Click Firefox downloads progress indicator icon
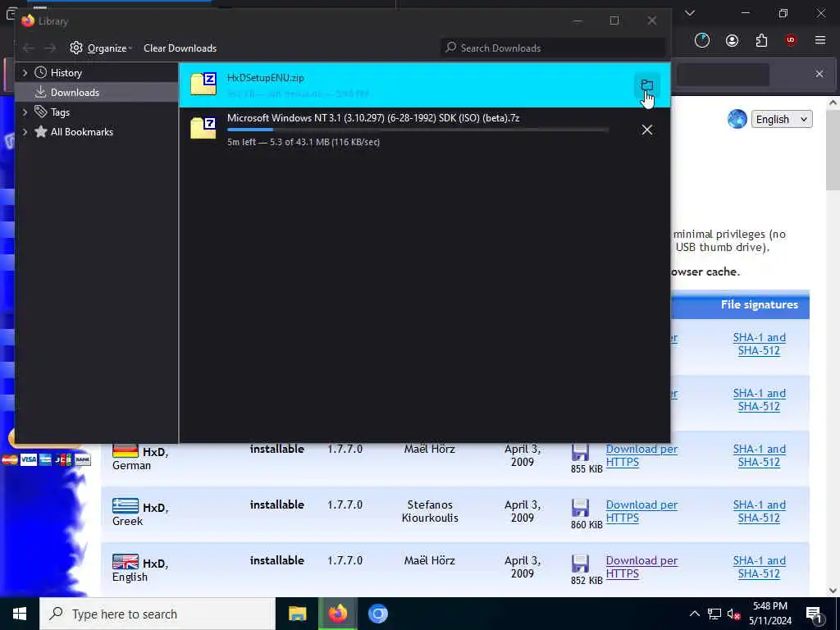The image size is (840, 630). click(702, 40)
